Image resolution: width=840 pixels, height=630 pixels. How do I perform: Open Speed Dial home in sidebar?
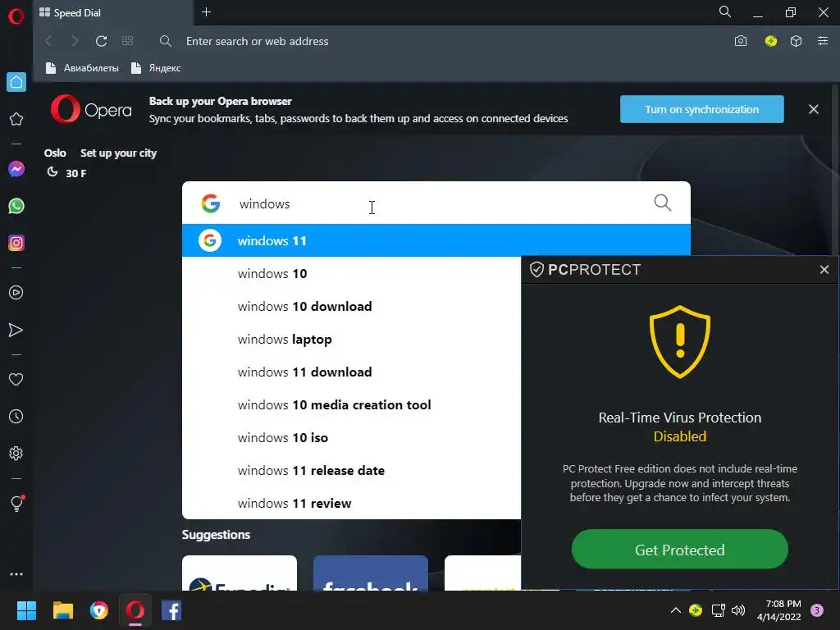point(16,82)
